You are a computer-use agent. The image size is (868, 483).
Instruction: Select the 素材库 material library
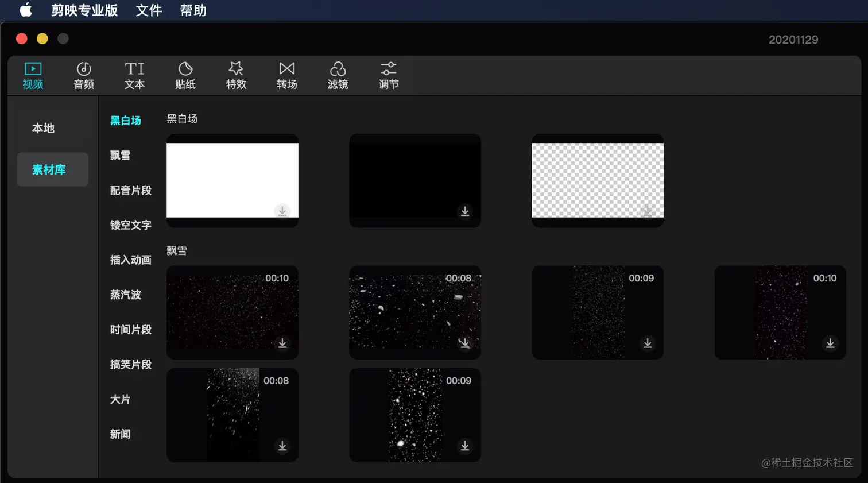tap(52, 169)
